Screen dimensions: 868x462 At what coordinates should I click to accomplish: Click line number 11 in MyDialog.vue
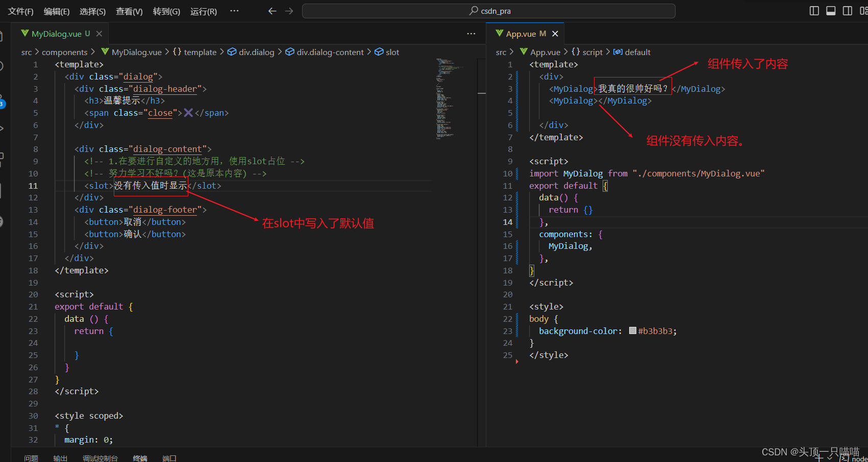(x=33, y=186)
